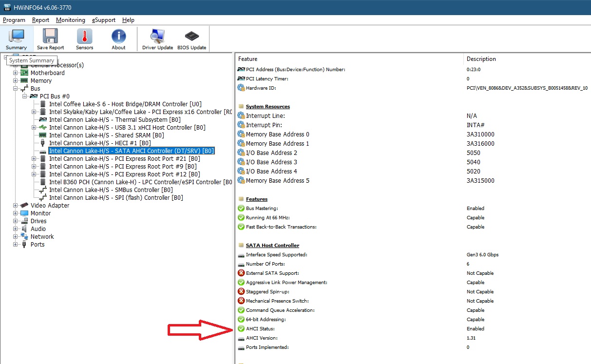Open the Summary toolbar icon
Viewport: 591px width, 364px height.
17,39
